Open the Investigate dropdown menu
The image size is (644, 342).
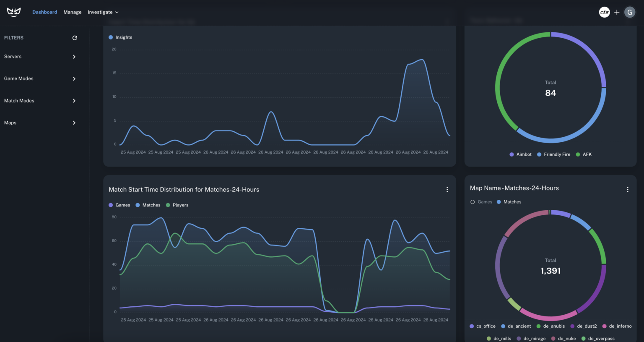point(103,12)
